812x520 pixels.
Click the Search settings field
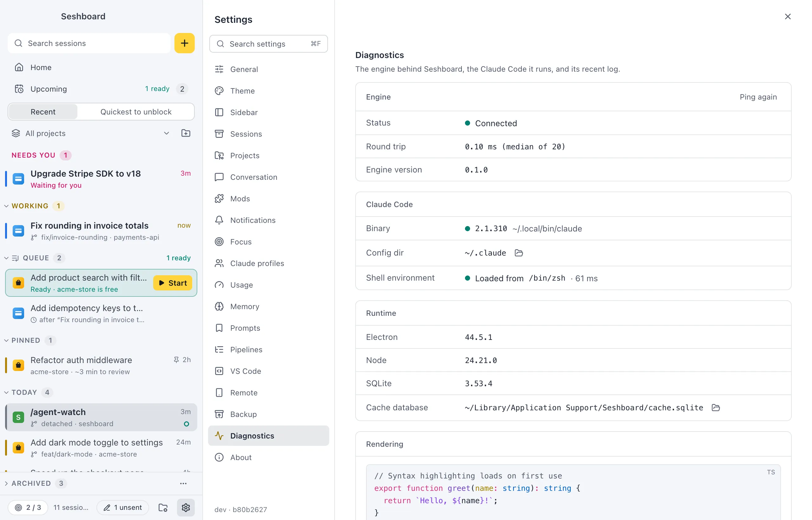coord(269,44)
